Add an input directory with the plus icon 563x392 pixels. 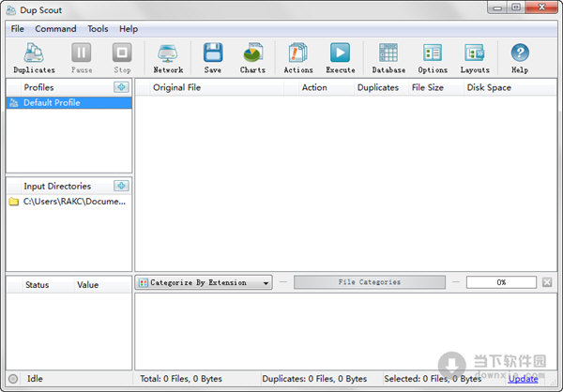(x=121, y=186)
